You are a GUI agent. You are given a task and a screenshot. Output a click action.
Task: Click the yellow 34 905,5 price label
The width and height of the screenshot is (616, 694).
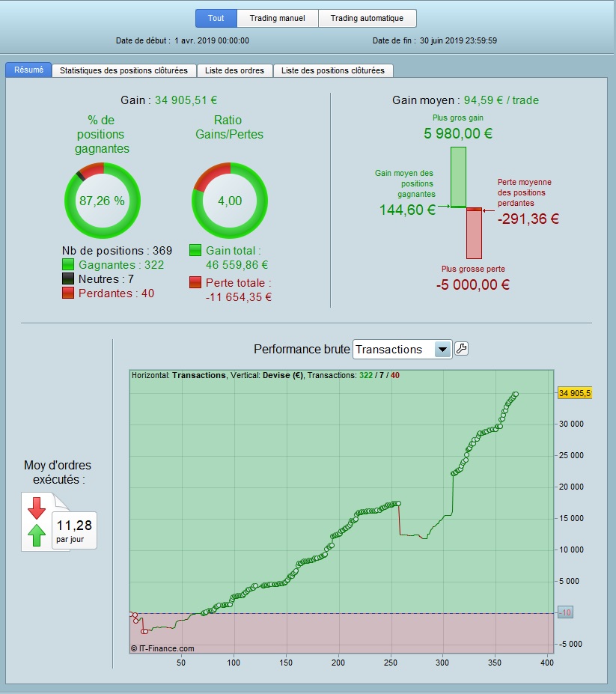click(x=574, y=393)
